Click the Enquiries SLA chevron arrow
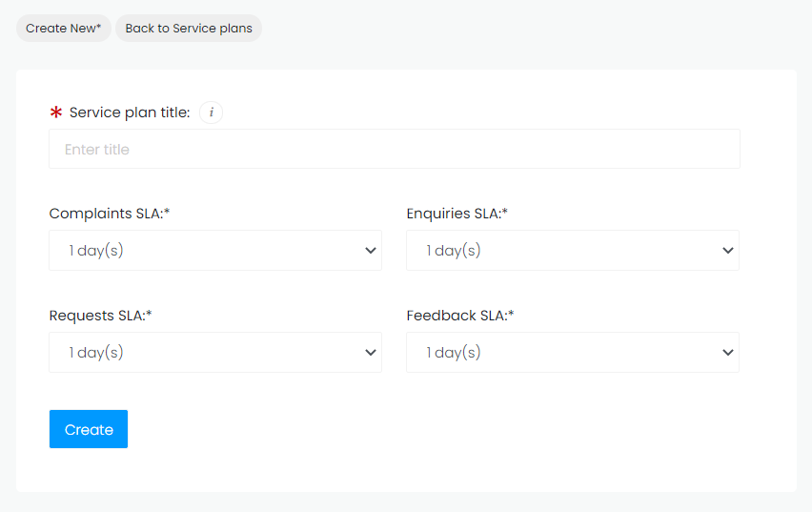 (728, 251)
